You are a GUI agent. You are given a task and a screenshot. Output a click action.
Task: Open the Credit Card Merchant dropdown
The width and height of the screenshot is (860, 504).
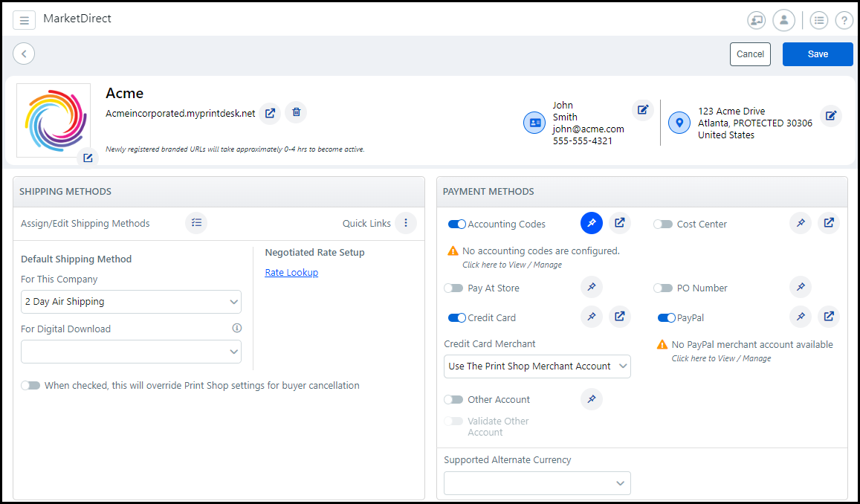click(537, 366)
